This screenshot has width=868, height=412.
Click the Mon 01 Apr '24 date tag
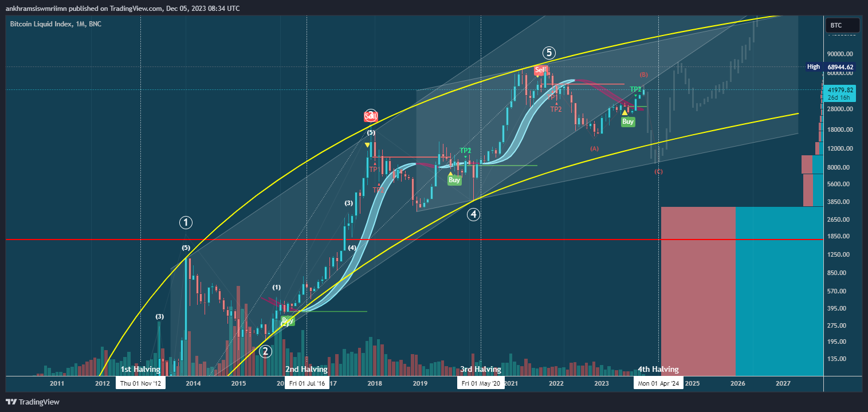(x=658, y=383)
